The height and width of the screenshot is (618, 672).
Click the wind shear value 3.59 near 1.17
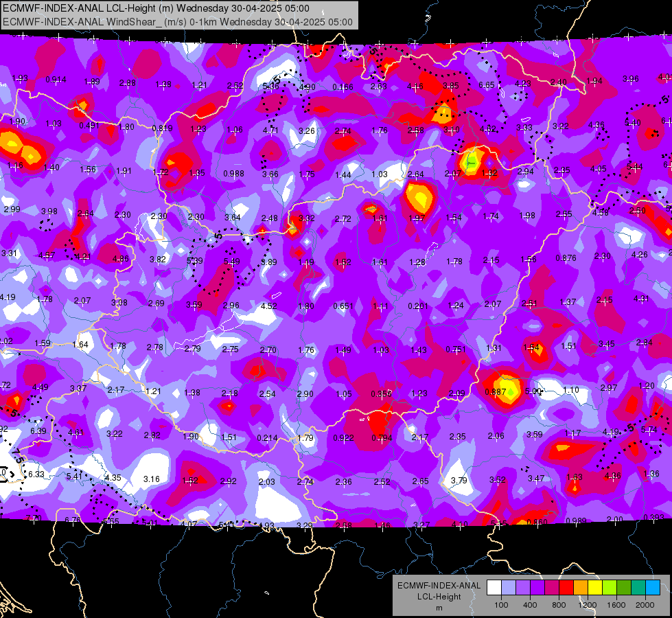[535, 435]
